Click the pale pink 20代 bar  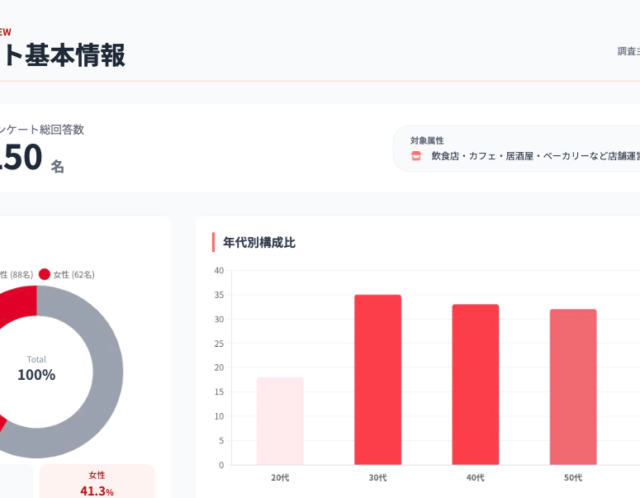point(280,420)
